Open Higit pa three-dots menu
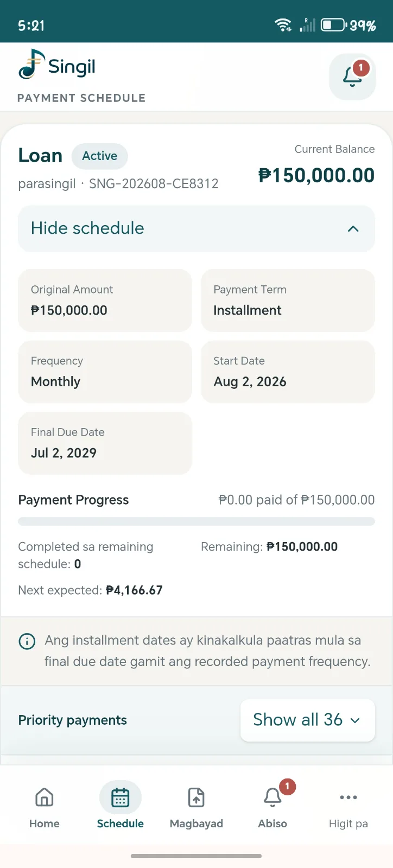Viewport: 393px width, 868px height. pos(348,797)
